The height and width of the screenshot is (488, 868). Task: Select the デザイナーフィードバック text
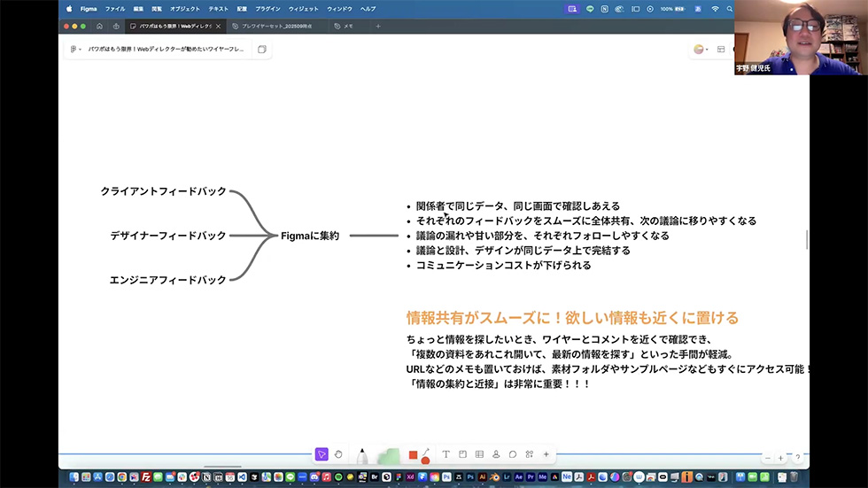tap(168, 236)
